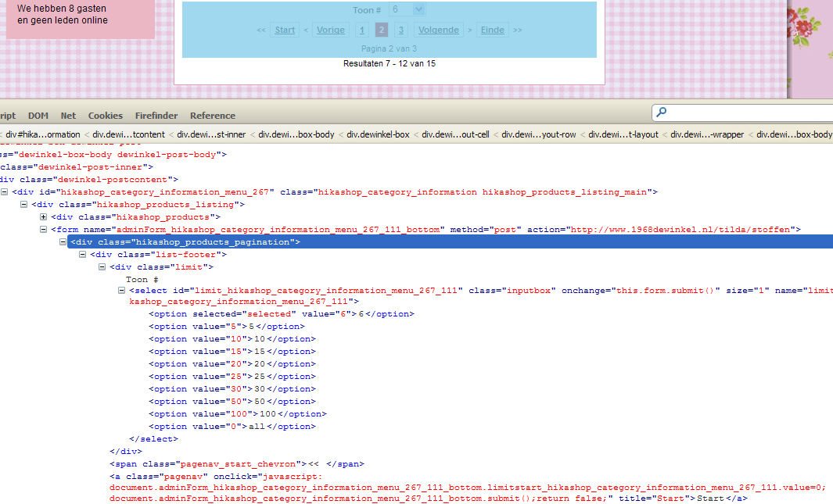Click the option value="20" line
833x504 pixels.
[x=232, y=364]
